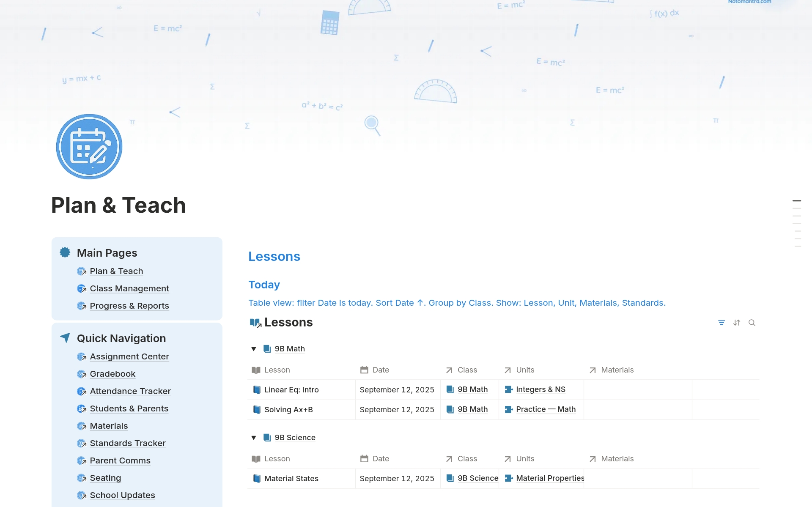Click the Plan & Teach page title

(118, 205)
